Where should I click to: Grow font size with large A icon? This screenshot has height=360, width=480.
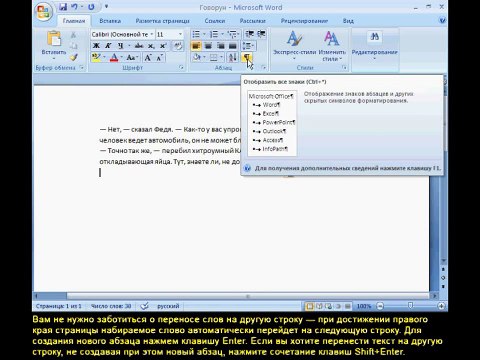(148, 57)
